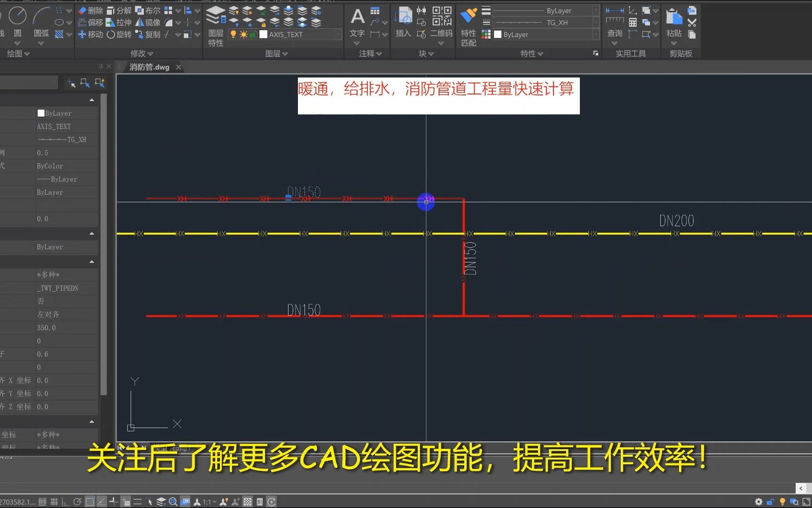Click the Offset (偏移) tool

[x=91, y=22]
